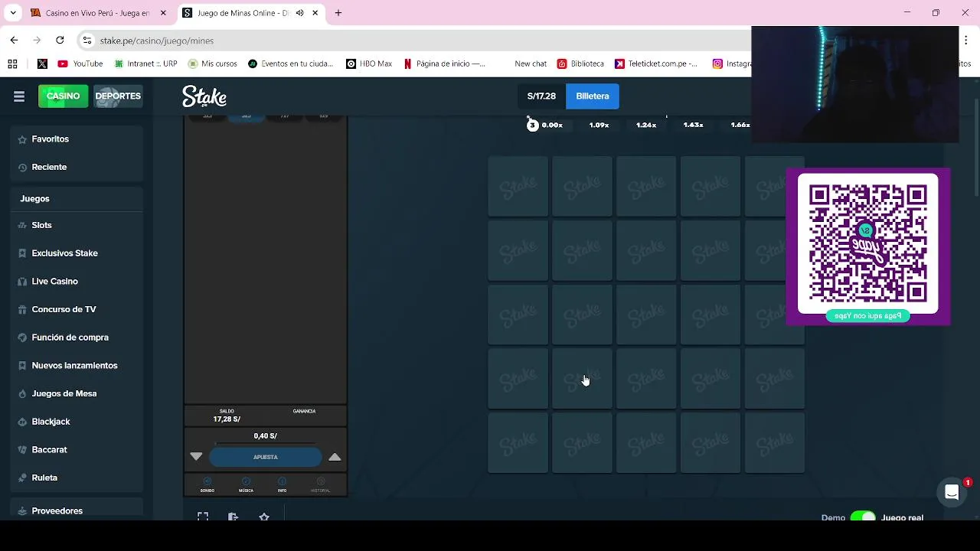The width and height of the screenshot is (980, 551).
Task: Enter fullscreen mode via the expand icon
Action: (203, 517)
